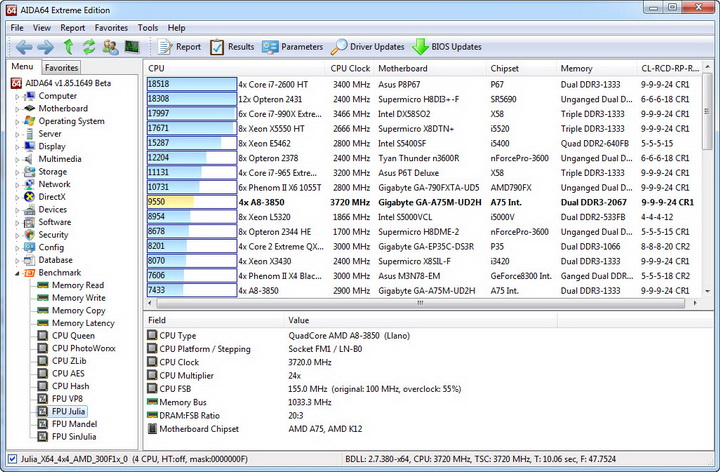Screen dimensions: 720x472
Task: Click the green monitor graph toolbar icon
Action: pyautogui.click(x=132, y=47)
